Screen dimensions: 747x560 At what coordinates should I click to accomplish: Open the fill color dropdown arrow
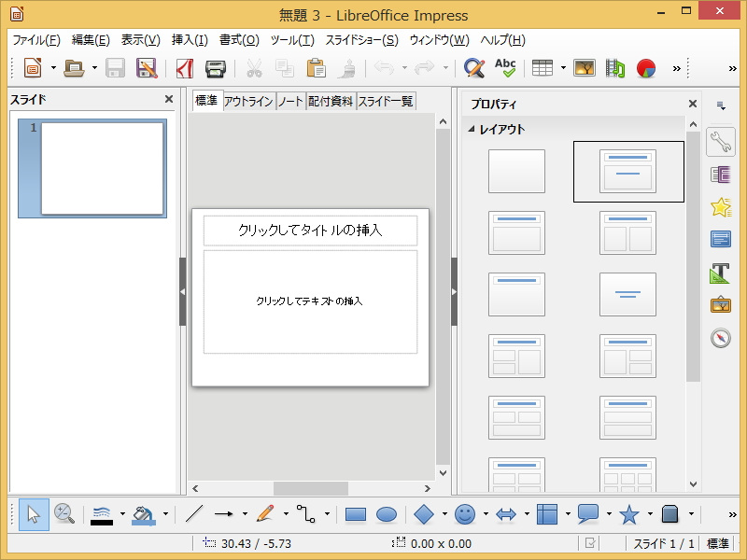coord(165,514)
